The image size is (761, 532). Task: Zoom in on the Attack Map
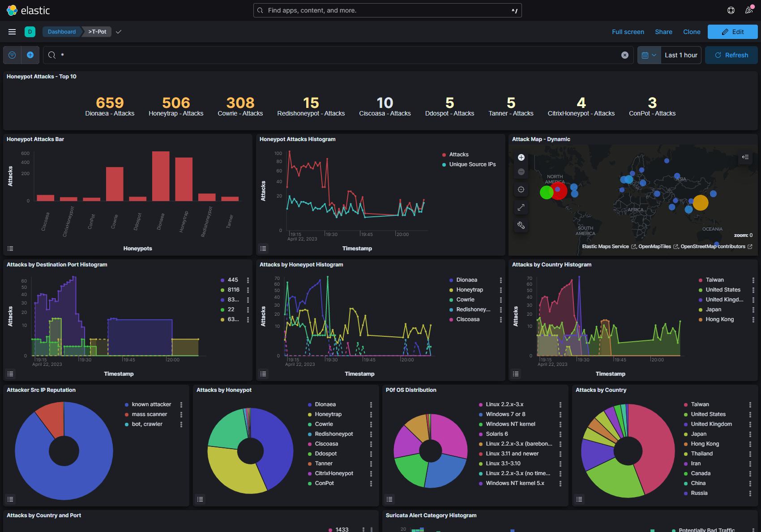[521, 157]
